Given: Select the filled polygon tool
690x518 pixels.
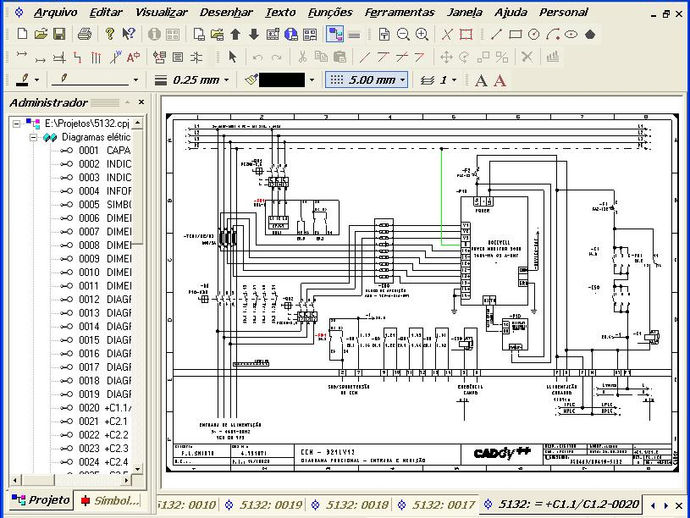Looking at the screenshot, I should coord(590,34).
